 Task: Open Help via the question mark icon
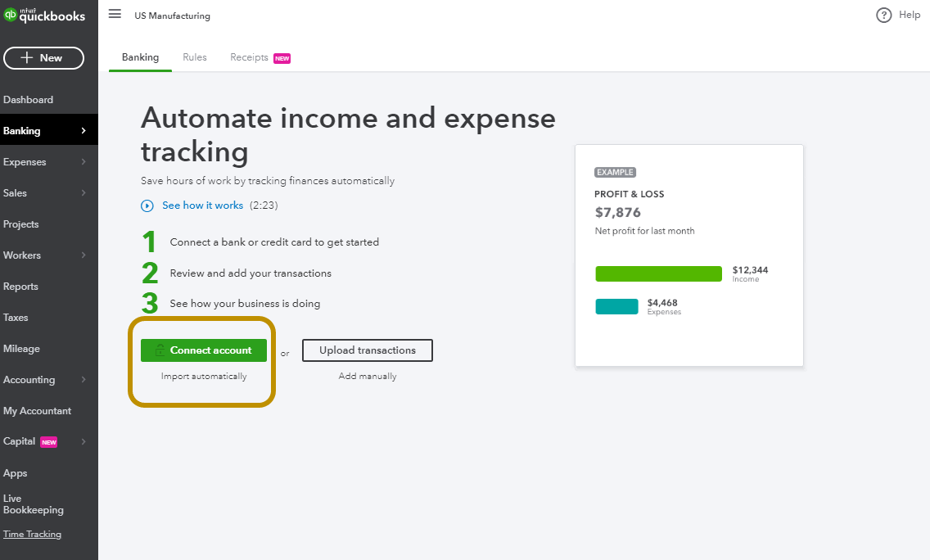pos(883,16)
